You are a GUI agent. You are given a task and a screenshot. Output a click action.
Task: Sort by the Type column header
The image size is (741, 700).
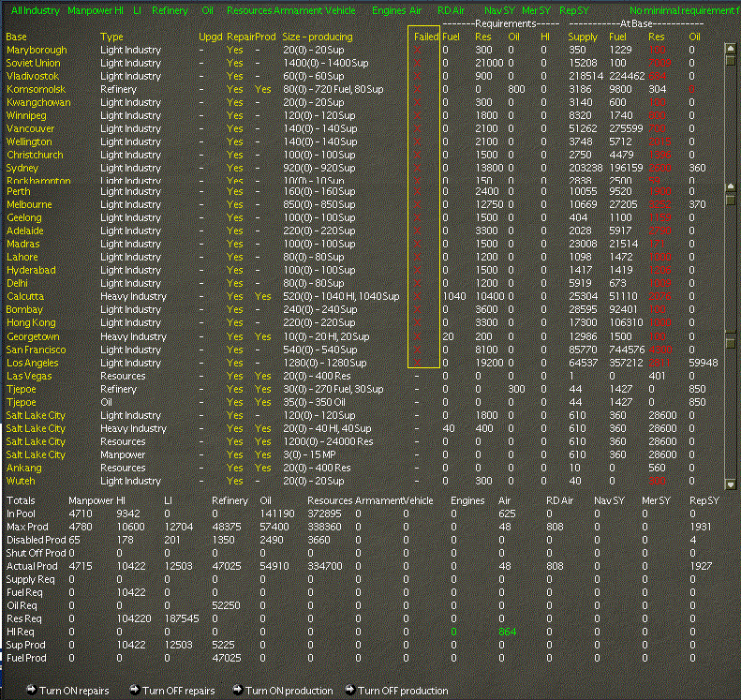pyautogui.click(x=111, y=37)
